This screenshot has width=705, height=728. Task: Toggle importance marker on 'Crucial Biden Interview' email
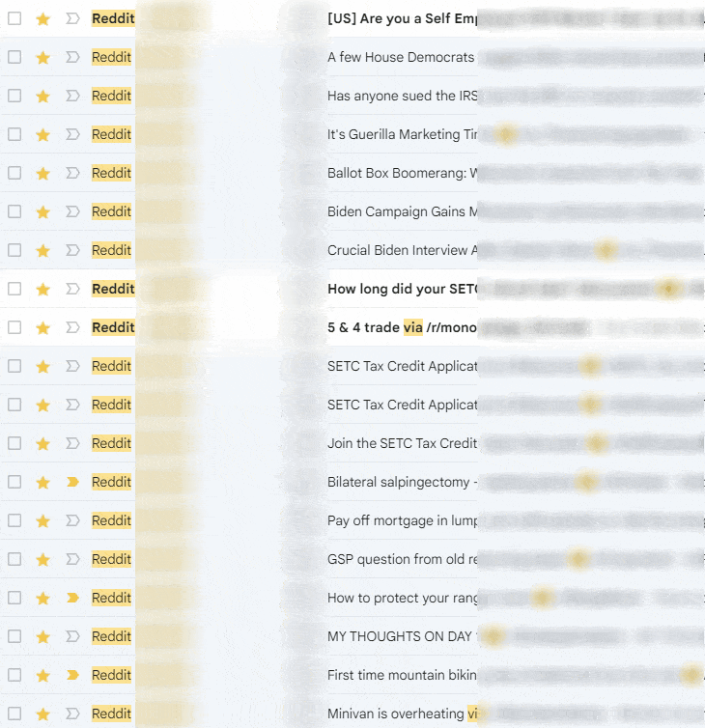[72, 250]
